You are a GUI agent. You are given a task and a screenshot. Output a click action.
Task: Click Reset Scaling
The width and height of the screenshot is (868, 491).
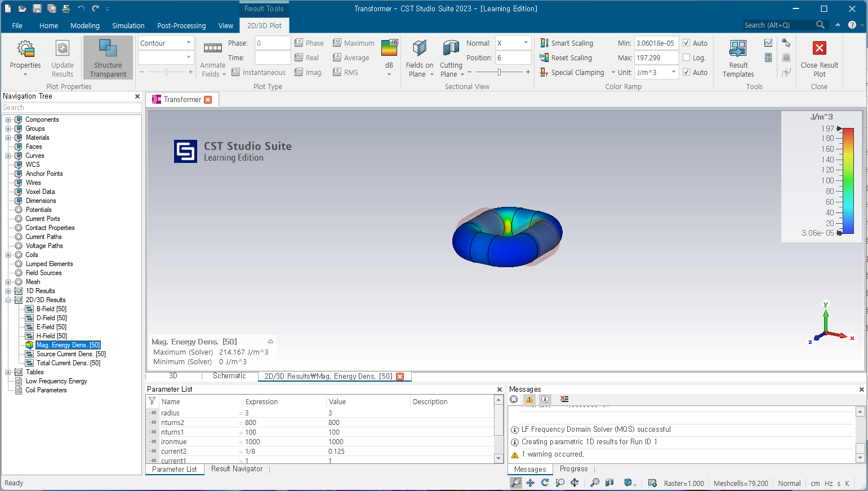pos(566,57)
